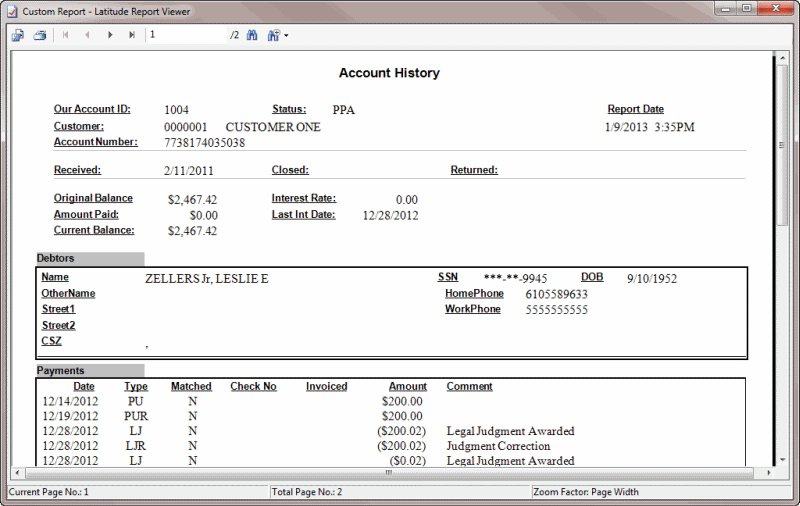Image resolution: width=800 pixels, height=506 pixels.
Task: Click the horizontal scrollbar thumb
Action: [x=388, y=473]
